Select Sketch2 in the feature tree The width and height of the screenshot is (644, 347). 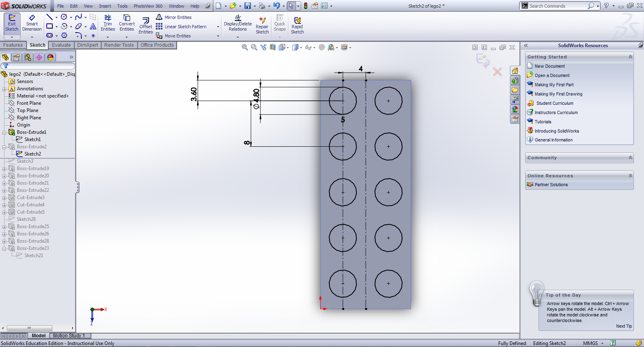[33, 154]
